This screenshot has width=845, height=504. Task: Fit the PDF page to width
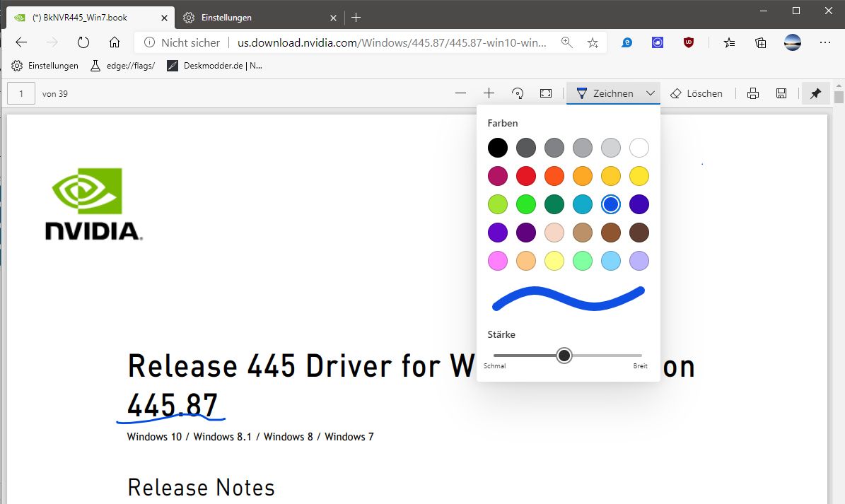click(x=546, y=93)
